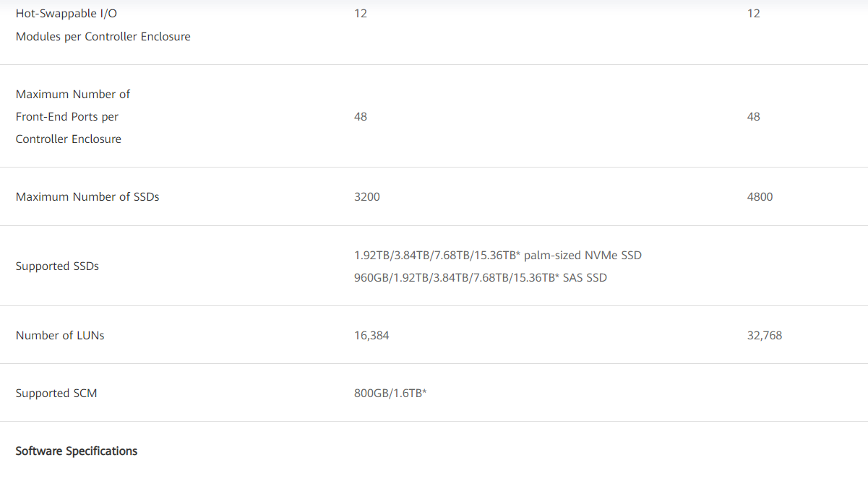868x478 pixels.
Task: Click the Software Specifications section heading
Action: [x=77, y=451]
